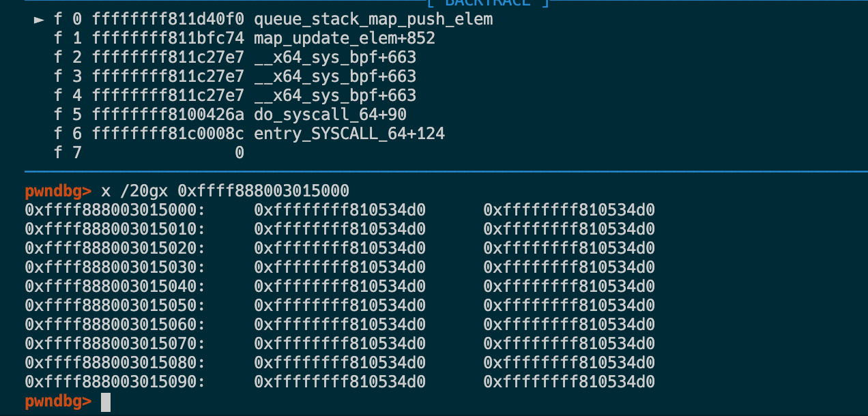The height and width of the screenshot is (416, 868).
Task: Select the map_update_elem+852 frame entry
Action: pos(345,38)
